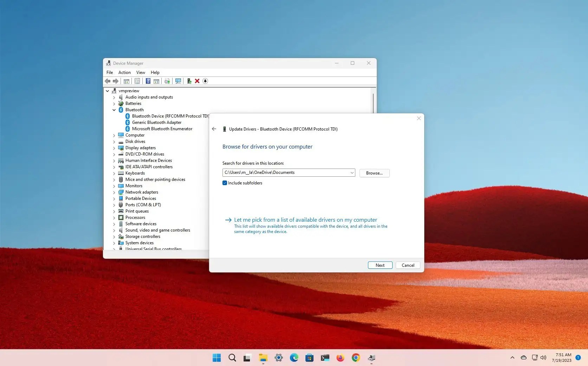
Task: Expand the Network adapters category
Action: (x=114, y=192)
